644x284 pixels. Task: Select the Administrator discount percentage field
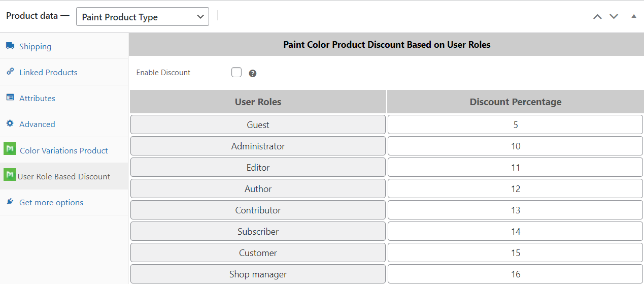coord(515,146)
